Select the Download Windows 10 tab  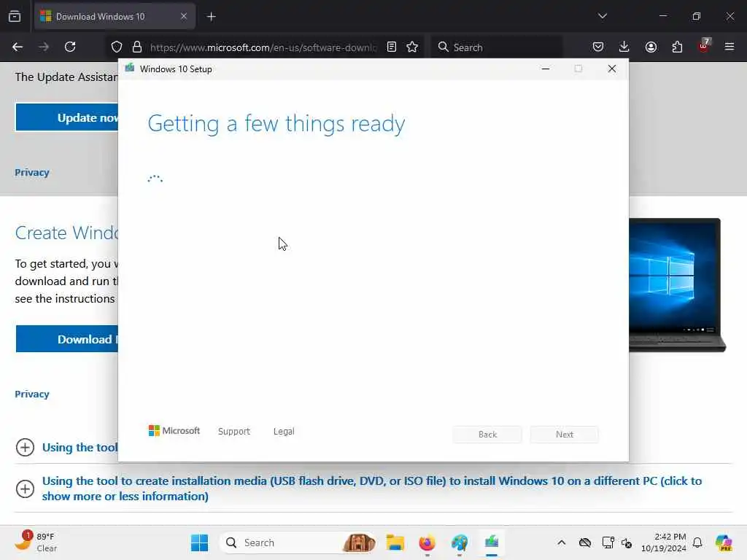[115, 16]
